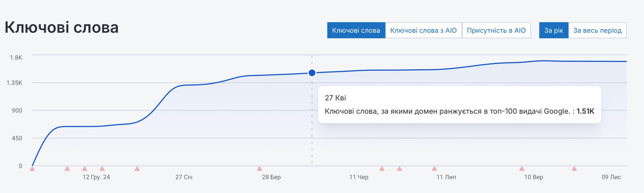Viewport: 644px width, 193px height.
Task: Click the triangle marker above "11 Лип" label
Action: tap(434, 168)
